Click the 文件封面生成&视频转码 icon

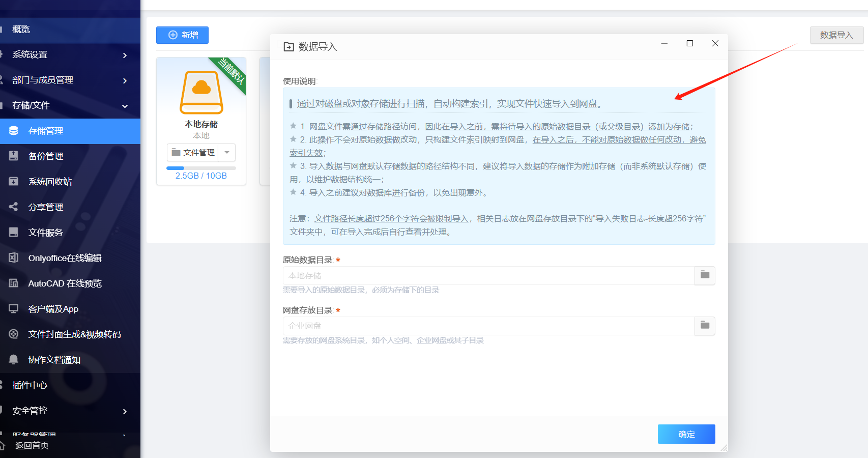click(x=14, y=334)
